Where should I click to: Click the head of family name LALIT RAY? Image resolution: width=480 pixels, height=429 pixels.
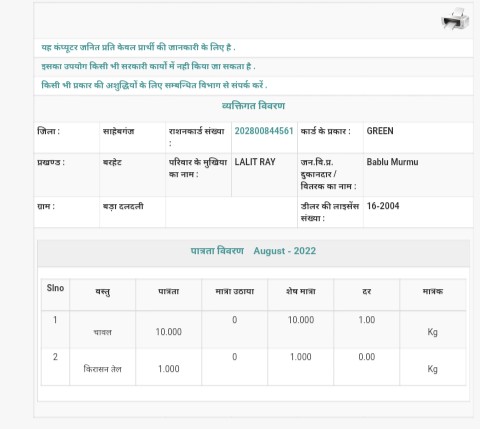pos(255,162)
